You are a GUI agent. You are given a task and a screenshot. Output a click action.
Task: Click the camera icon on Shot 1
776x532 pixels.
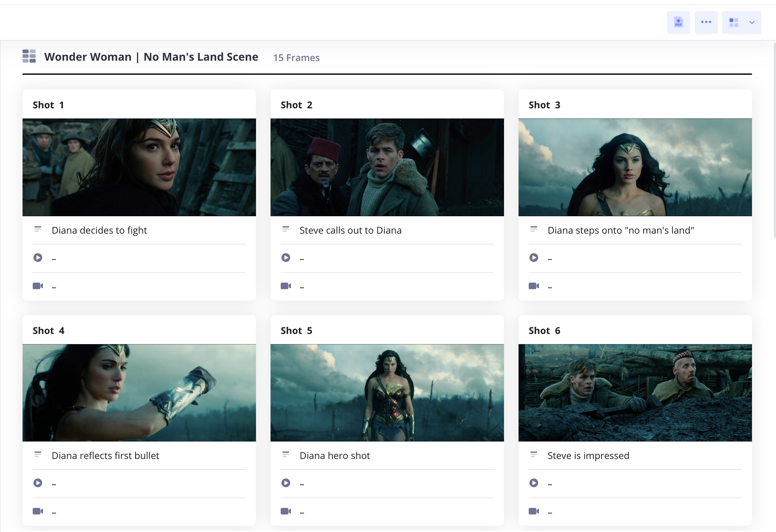(38, 286)
